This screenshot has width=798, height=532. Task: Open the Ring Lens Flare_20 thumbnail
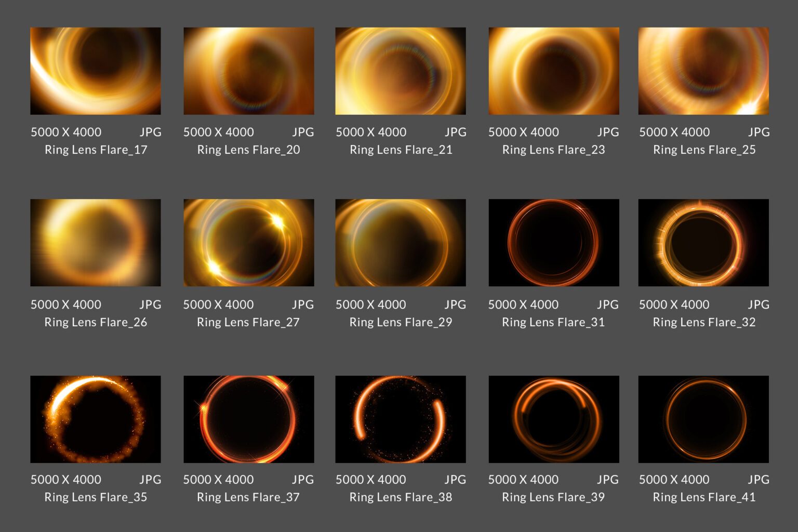[x=248, y=71]
